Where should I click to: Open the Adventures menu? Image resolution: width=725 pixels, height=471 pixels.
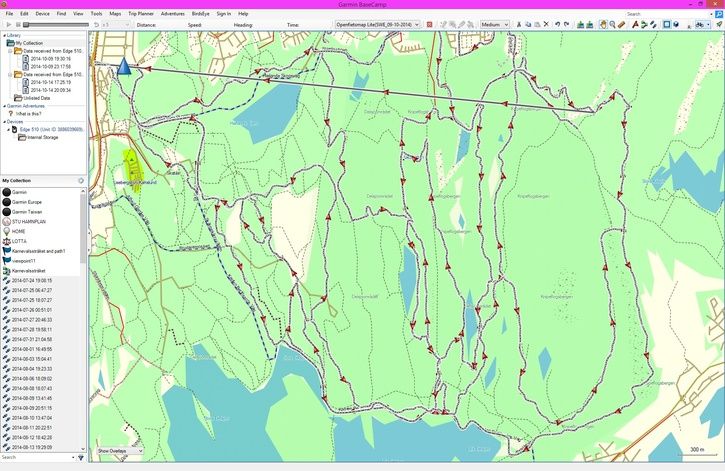[172, 14]
